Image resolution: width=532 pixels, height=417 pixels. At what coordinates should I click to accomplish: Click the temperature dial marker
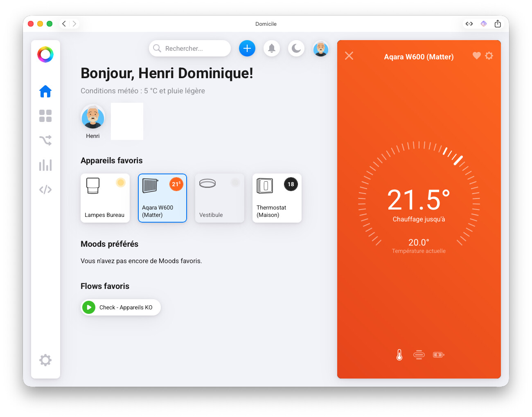click(x=458, y=160)
